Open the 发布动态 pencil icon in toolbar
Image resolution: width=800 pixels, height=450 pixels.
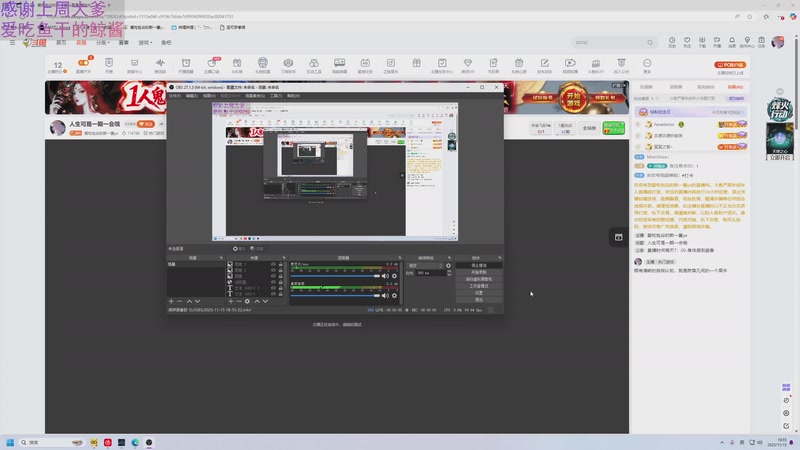(544, 65)
